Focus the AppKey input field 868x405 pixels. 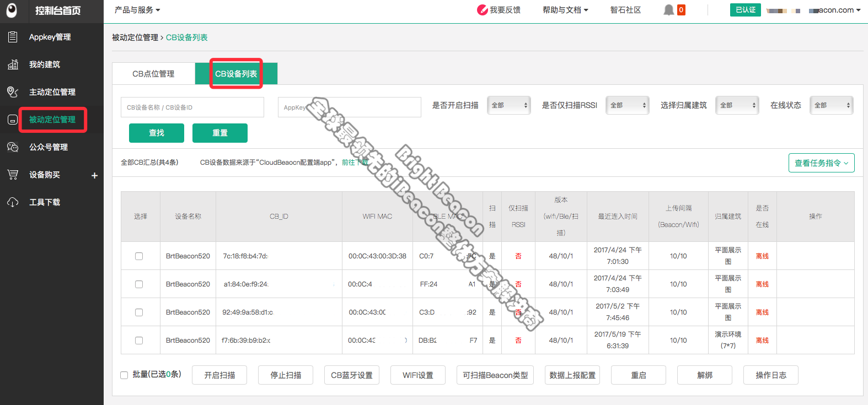click(x=350, y=107)
